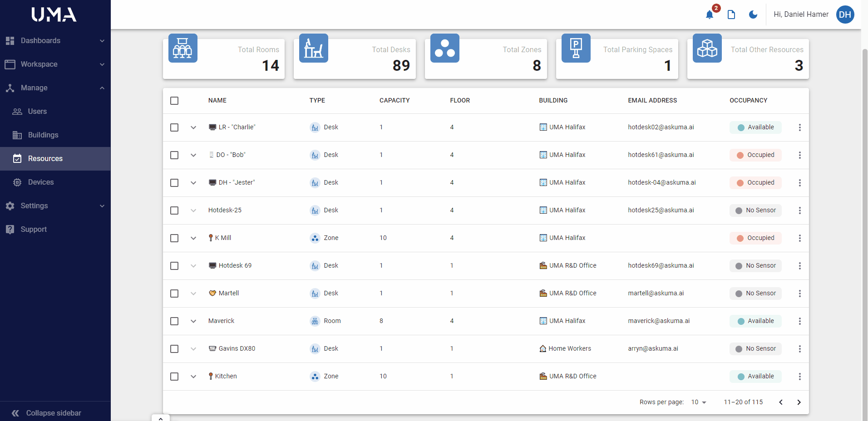The height and width of the screenshot is (421, 868).
Task: Open Rows per page dropdown
Action: tap(699, 402)
